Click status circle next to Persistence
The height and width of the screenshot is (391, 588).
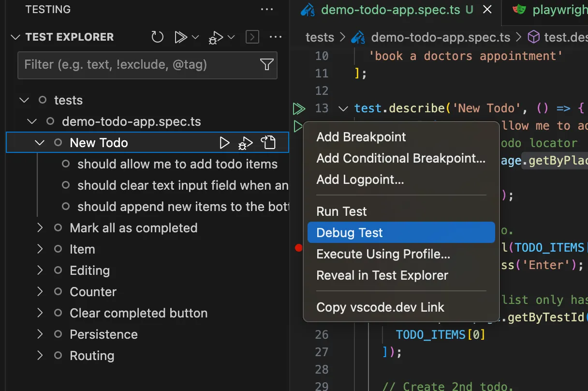point(58,334)
